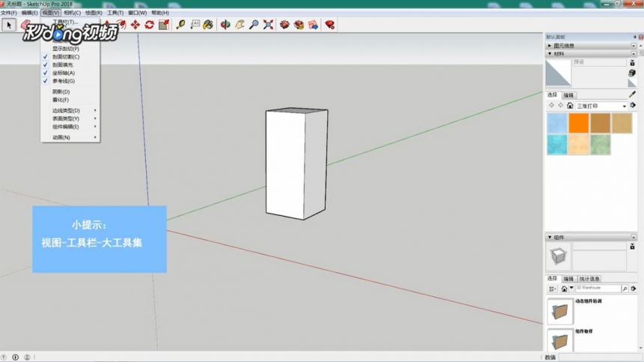Open the 相机(C) menu

click(x=73, y=13)
